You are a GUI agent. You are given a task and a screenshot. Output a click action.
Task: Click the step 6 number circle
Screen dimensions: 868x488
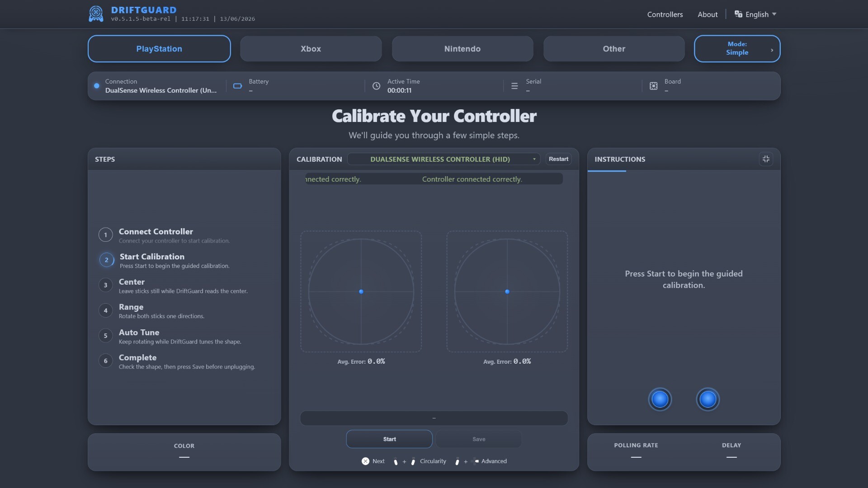click(105, 361)
